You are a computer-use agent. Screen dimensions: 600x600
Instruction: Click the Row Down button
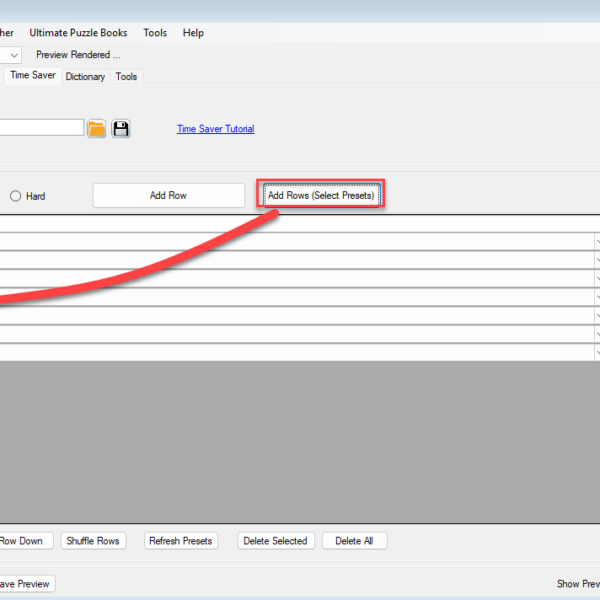[x=22, y=541]
